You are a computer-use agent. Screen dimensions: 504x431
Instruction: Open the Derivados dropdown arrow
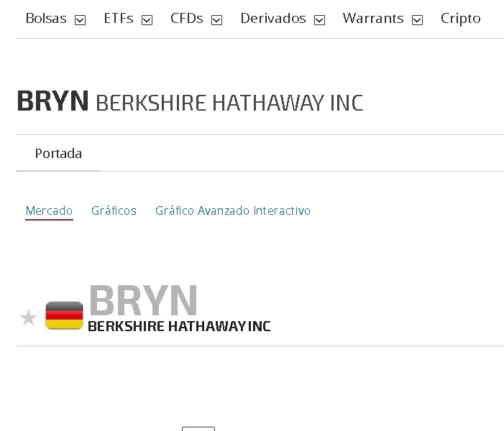(x=320, y=20)
